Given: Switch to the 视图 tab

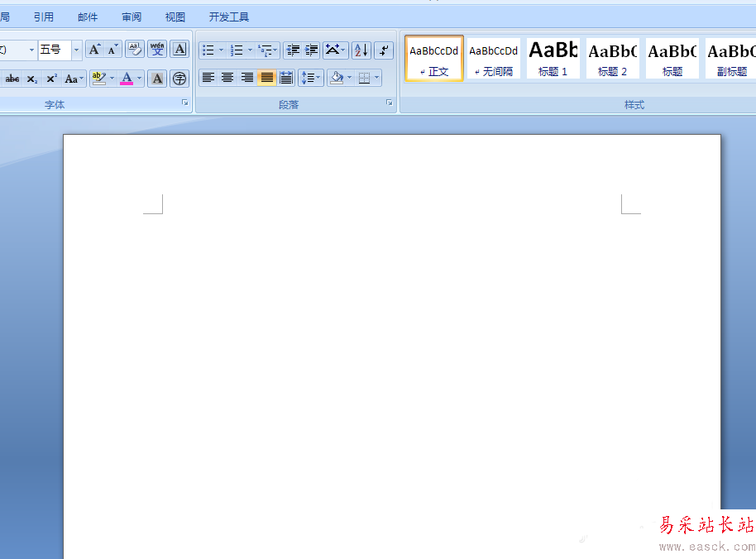Looking at the screenshot, I should (175, 17).
